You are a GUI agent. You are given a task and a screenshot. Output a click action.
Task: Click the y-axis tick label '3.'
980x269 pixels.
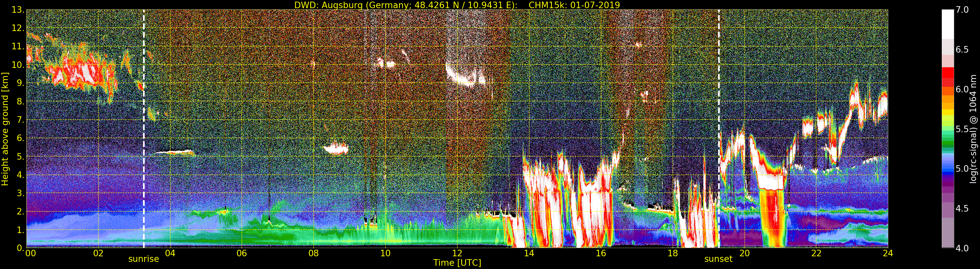point(21,193)
